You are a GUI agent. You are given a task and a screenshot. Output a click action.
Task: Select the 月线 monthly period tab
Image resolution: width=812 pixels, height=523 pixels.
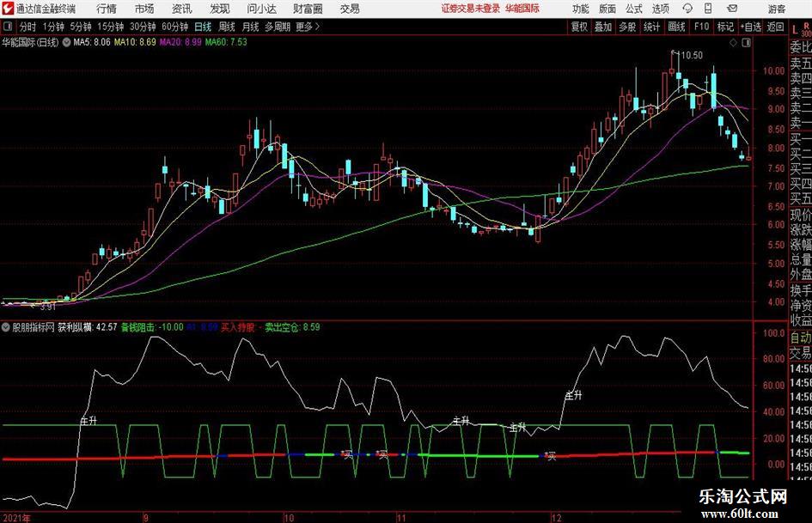click(251, 27)
